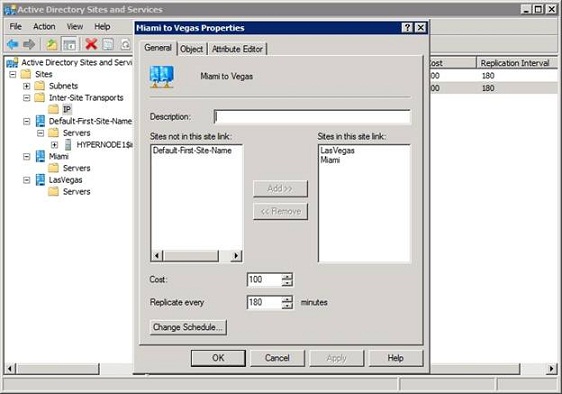Viewport: 562px width, 394px height.
Task: Click the dialog's question mark help button
Action: (x=407, y=28)
